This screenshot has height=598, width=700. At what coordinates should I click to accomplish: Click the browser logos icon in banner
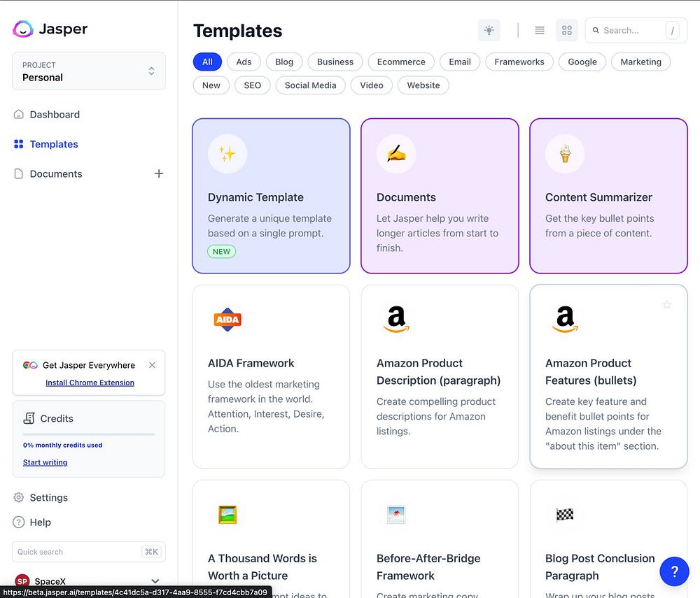pos(30,365)
